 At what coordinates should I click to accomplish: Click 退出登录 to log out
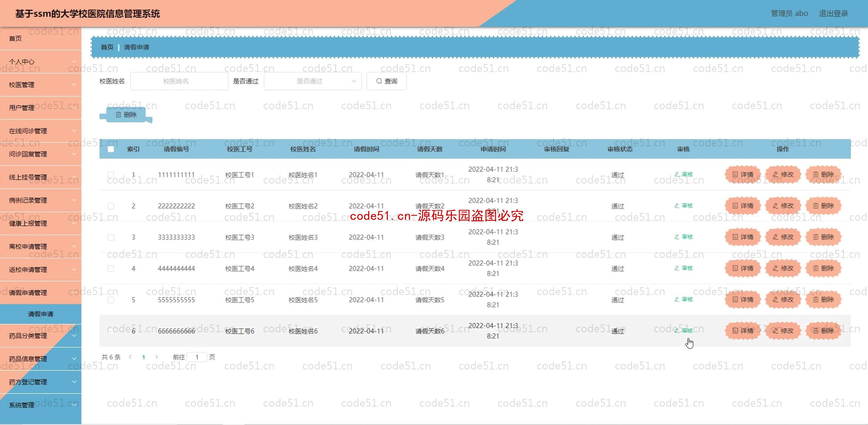[x=833, y=14]
